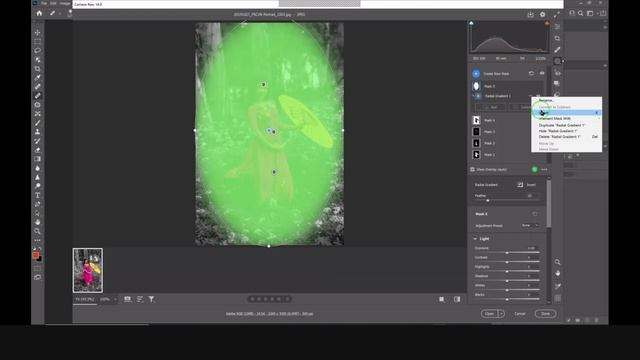Select Mask 1 in the masks list
This screenshot has width=640, height=360.
click(507, 155)
